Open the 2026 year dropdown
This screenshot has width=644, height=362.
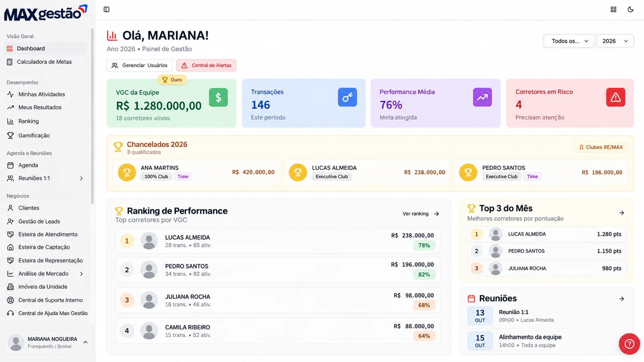pos(615,41)
